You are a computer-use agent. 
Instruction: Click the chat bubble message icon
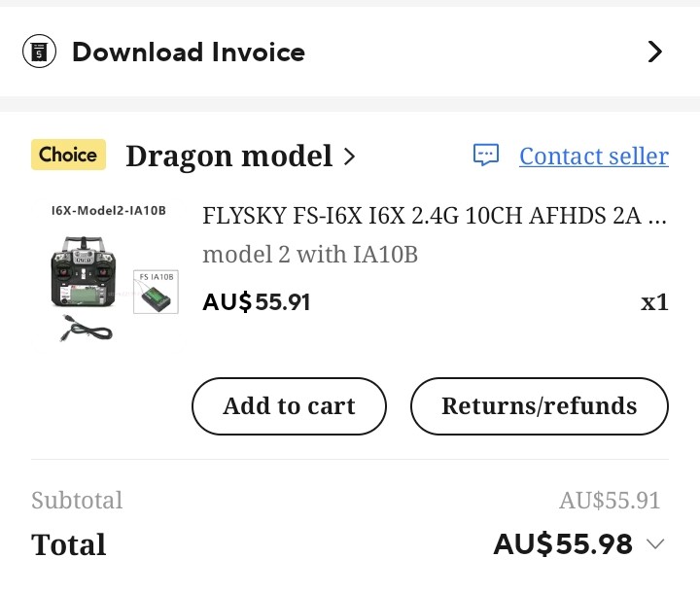(486, 155)
